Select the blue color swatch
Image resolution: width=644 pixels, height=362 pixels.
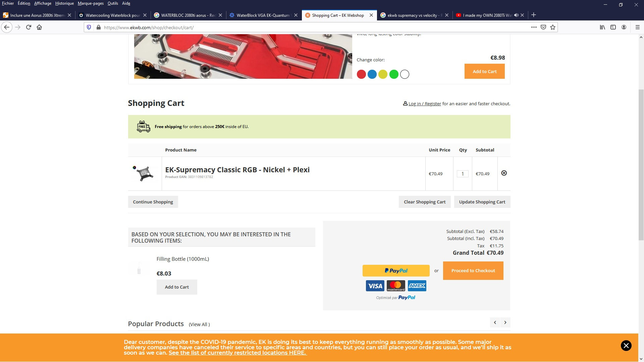coord(372,74)
